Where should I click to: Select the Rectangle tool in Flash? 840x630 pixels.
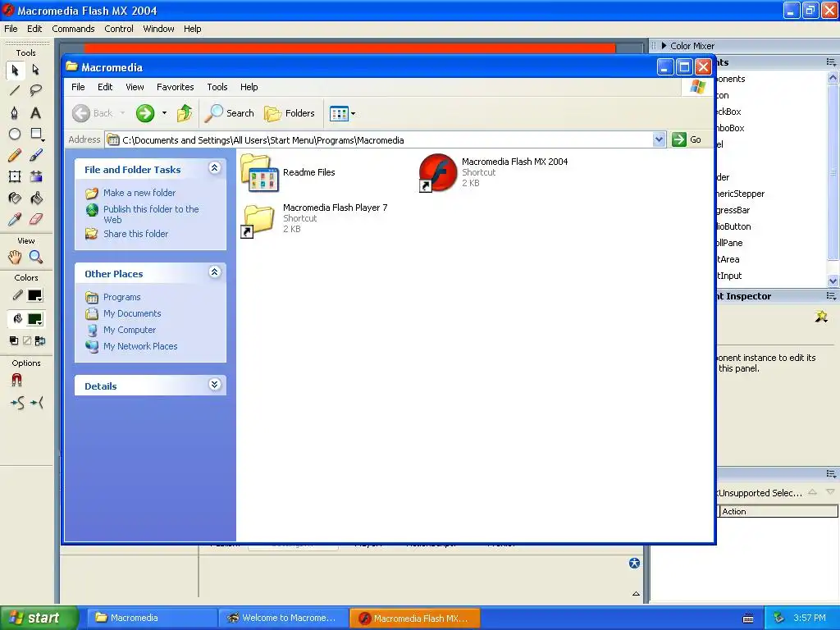click(x=36, y=134)
